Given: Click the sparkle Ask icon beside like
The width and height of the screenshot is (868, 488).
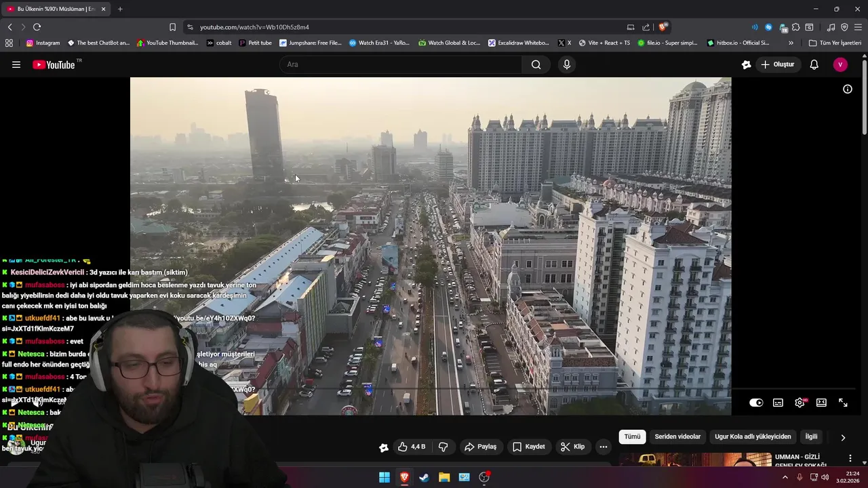Looking at the screenshot, I should pos(384,447).
